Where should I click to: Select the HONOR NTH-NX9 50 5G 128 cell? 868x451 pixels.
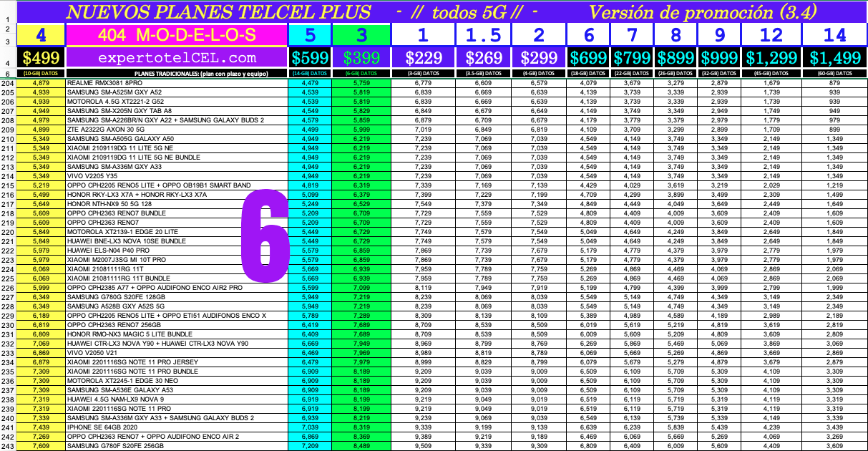tap(177, 204)
